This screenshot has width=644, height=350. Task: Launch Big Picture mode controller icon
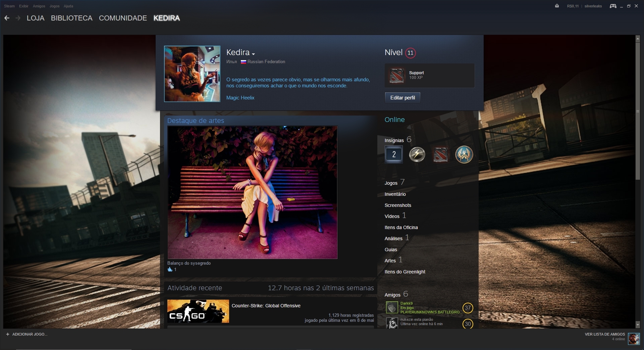(x=613, y=6)
